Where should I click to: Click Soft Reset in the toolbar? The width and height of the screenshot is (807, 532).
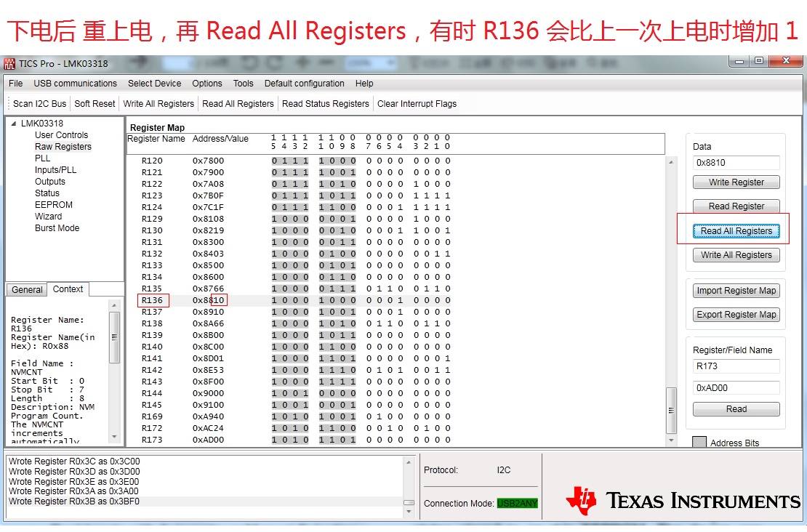[x=95, y=103]
